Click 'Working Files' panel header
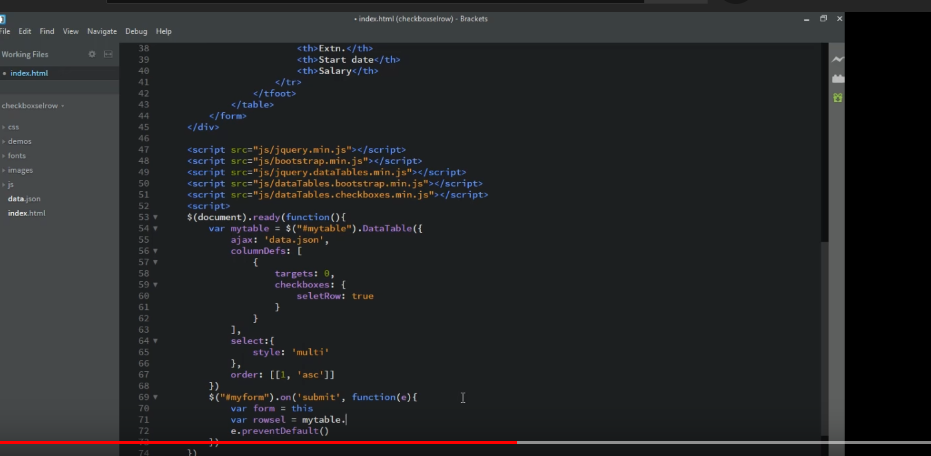Screen dimensions: 931x456 point(25,54)
